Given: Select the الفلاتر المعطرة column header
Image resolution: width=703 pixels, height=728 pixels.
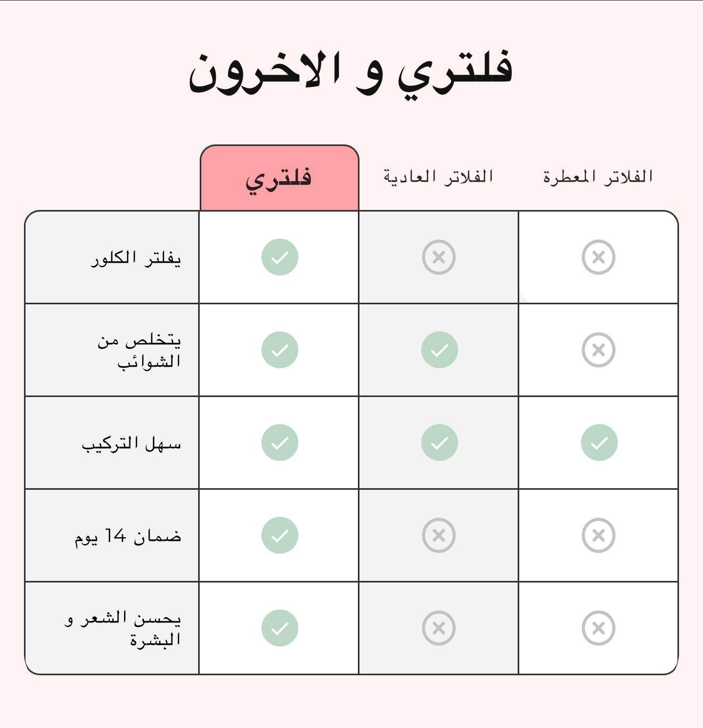Looking at the screenshot, I should pyautogui.click(x=598, y=176).
